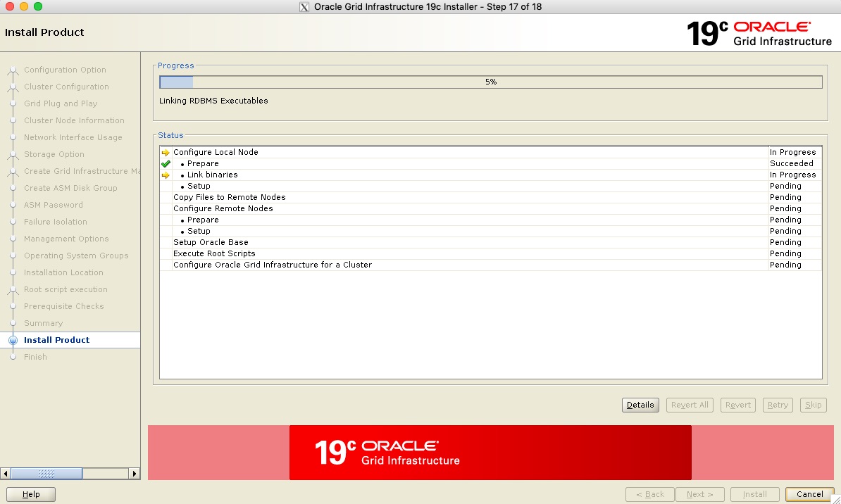This screenshot has height=504, width=841.
Task: Select the Setup row under Configure Local Node
Action: (491, 186)
